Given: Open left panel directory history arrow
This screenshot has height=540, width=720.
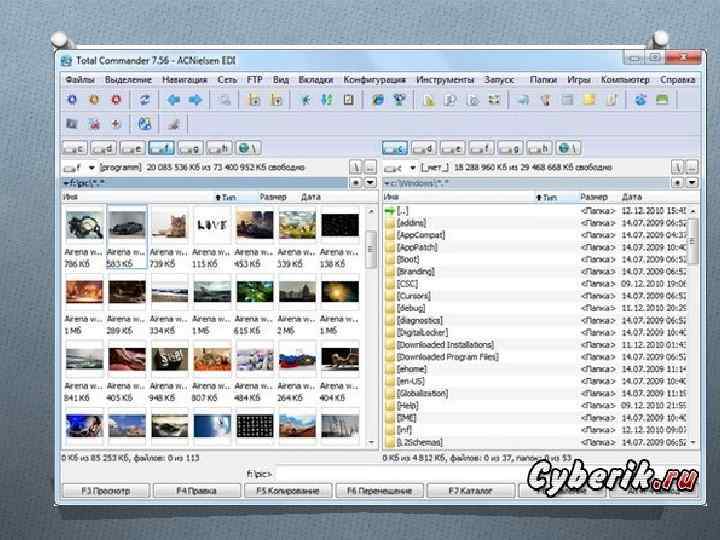Looking at the screenshot, I should [x=371, y=183].
